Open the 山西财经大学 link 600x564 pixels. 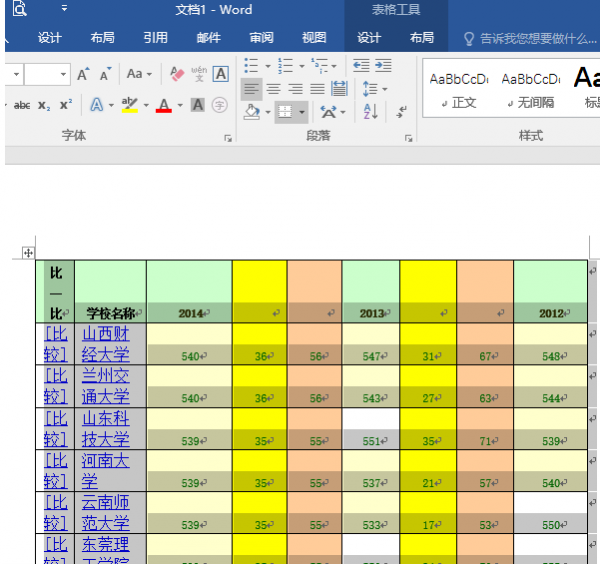(106, 344)
